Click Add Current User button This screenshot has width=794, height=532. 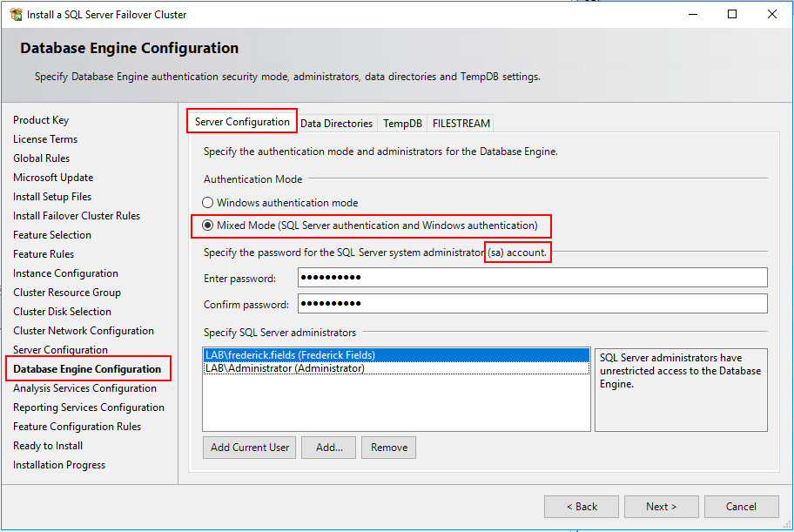pos(250,448)
